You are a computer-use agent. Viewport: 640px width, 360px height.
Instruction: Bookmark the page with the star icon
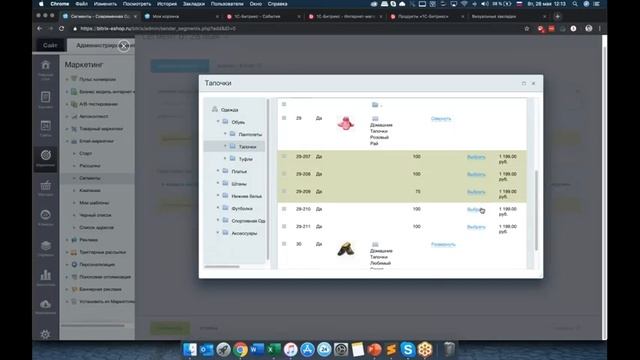tap(527, 29)
